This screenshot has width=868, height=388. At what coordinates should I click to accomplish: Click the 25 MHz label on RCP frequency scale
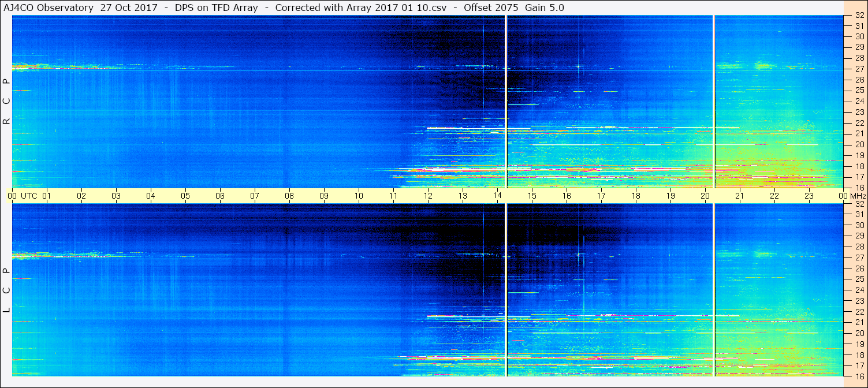[x=859, y=91]
